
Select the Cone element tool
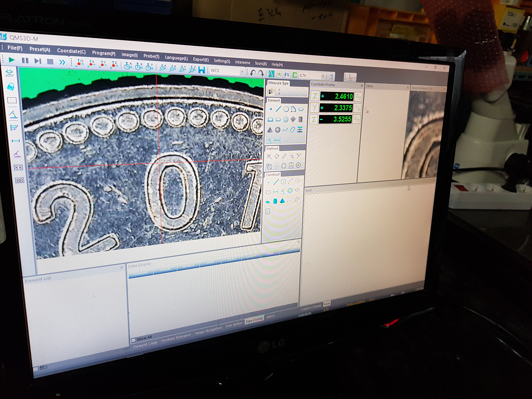point(270,130)
